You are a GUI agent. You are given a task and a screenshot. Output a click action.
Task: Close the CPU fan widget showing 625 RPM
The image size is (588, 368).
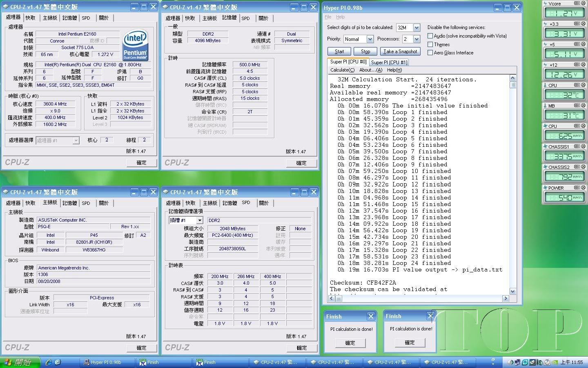click(x=583, y=126)
